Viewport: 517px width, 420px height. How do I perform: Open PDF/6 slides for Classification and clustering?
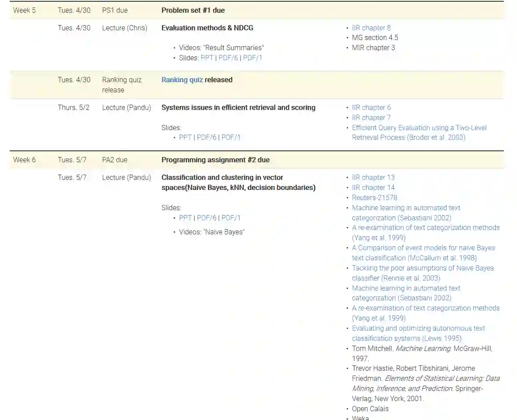click(207, 218)
